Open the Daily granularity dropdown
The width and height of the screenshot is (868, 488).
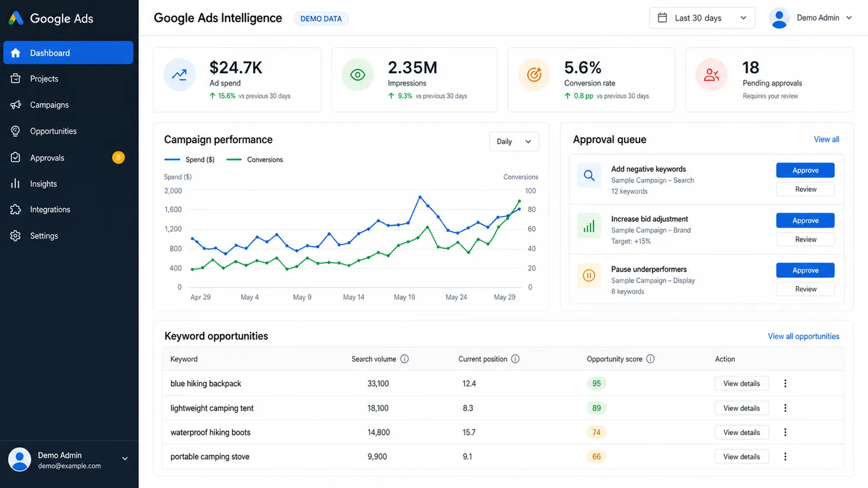[514, 142]
